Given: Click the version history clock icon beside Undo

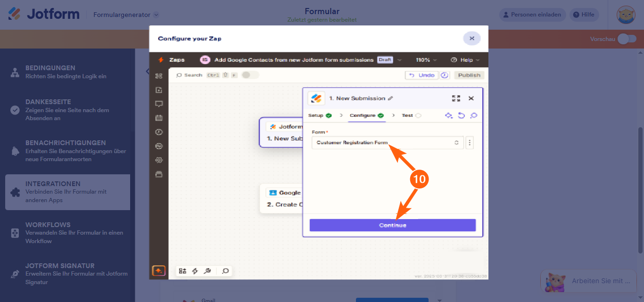Looking at the screenshot, I should (445, 75).
